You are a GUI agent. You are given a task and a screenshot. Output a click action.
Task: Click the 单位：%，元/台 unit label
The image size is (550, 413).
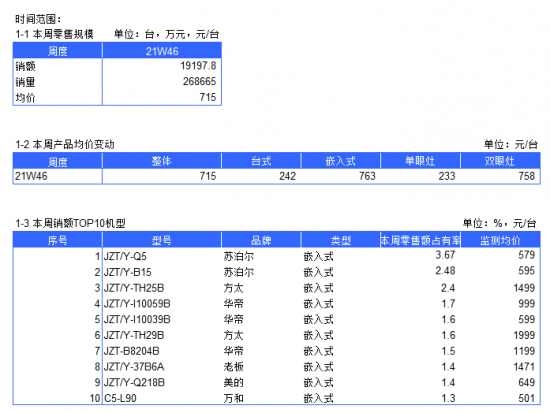click(x=499, y=223)
